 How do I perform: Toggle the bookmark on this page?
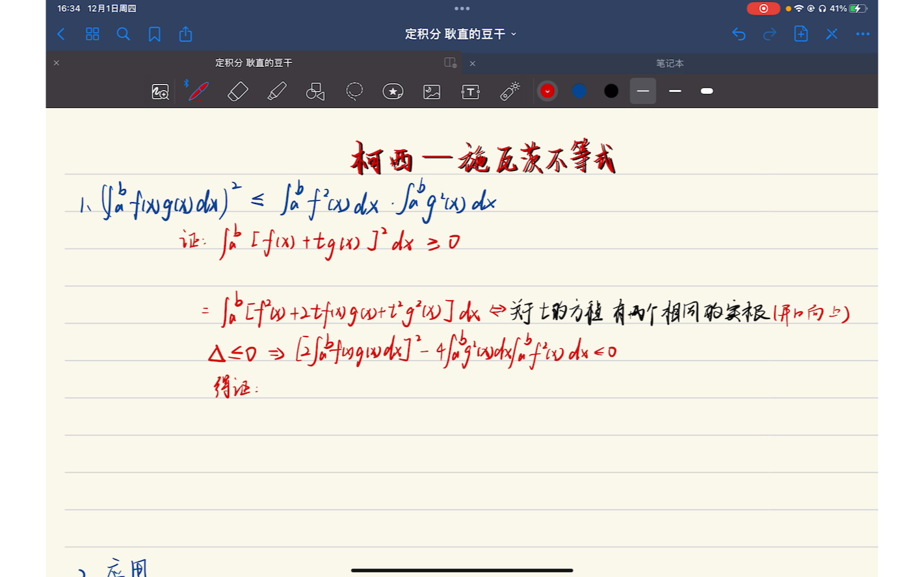click(x=154, y=34)
